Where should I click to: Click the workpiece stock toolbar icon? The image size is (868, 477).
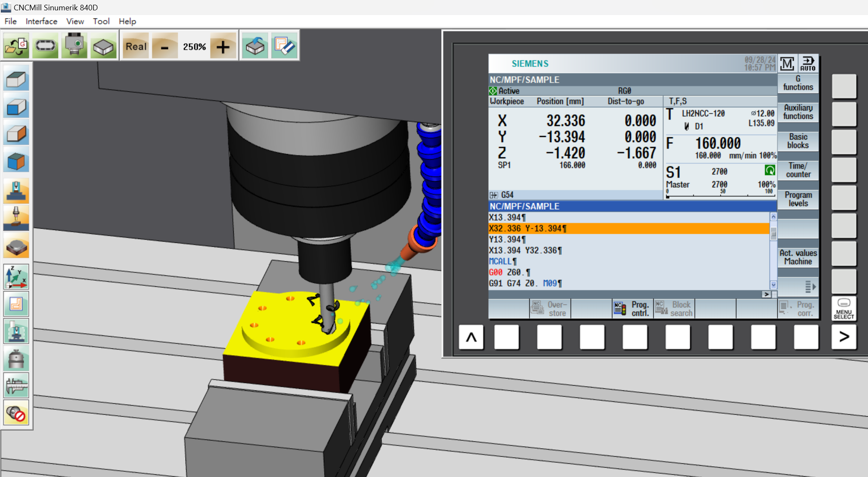click(x=103, y=46)
